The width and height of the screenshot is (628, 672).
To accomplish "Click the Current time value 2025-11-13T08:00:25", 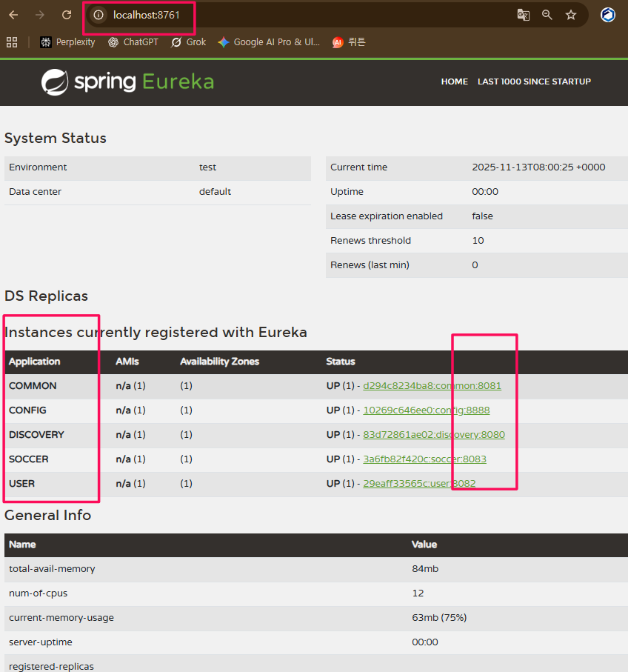I will pyautogui.click(x=538, y=167).
